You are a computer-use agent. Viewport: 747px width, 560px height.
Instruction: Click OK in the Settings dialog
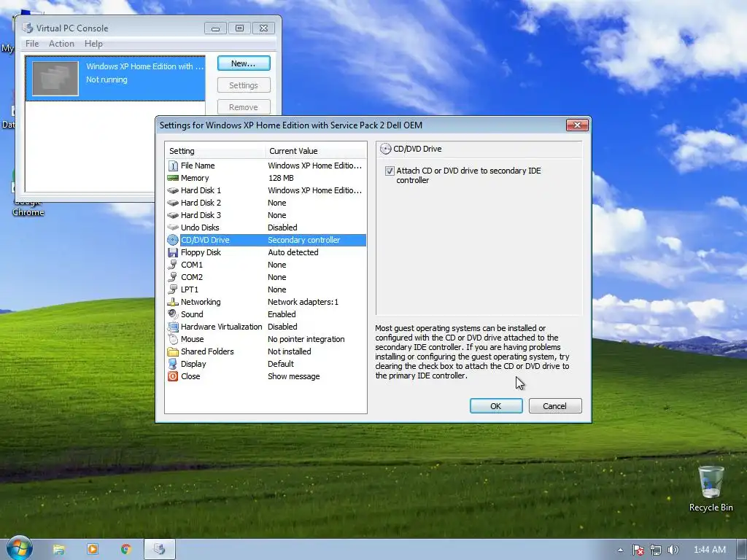[x=496, y=405]
